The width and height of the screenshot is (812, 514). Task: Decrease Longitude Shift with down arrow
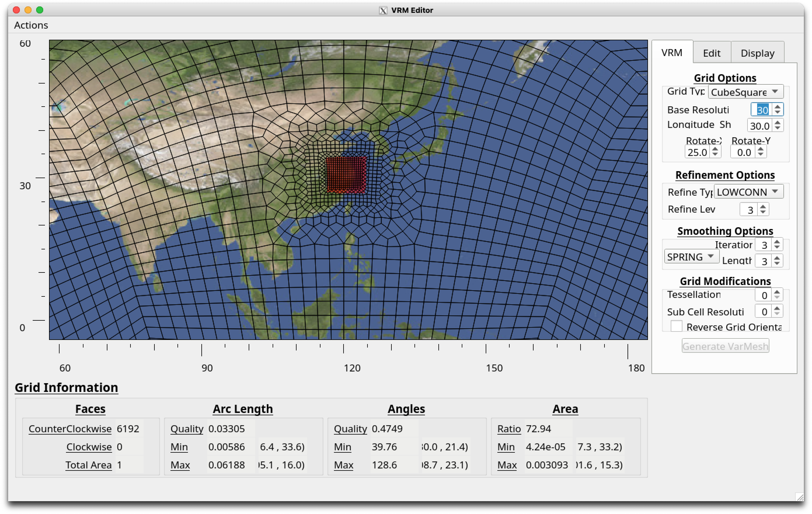(777, 128)
